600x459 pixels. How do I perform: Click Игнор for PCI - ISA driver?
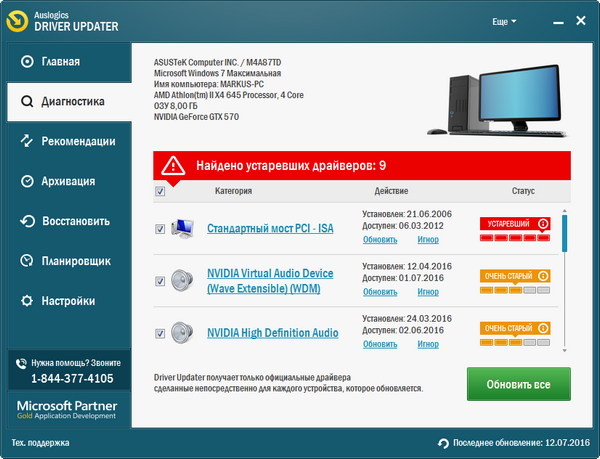[x=428, y=239]
